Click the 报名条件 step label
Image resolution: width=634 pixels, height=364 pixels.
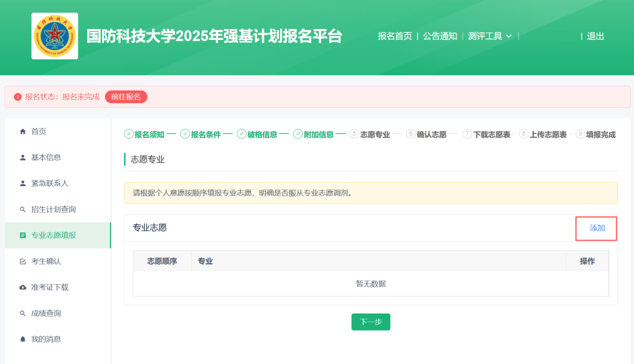click(x=206, y=134)
